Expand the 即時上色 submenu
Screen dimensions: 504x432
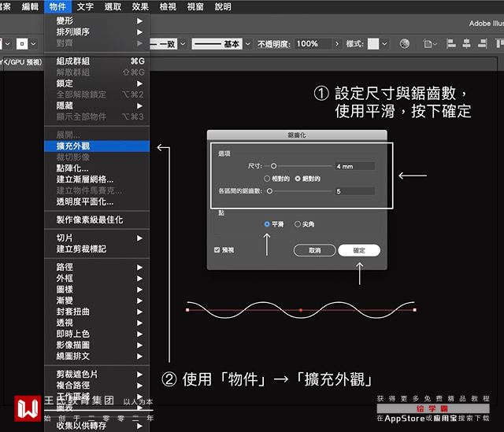(x=97, y=334)
